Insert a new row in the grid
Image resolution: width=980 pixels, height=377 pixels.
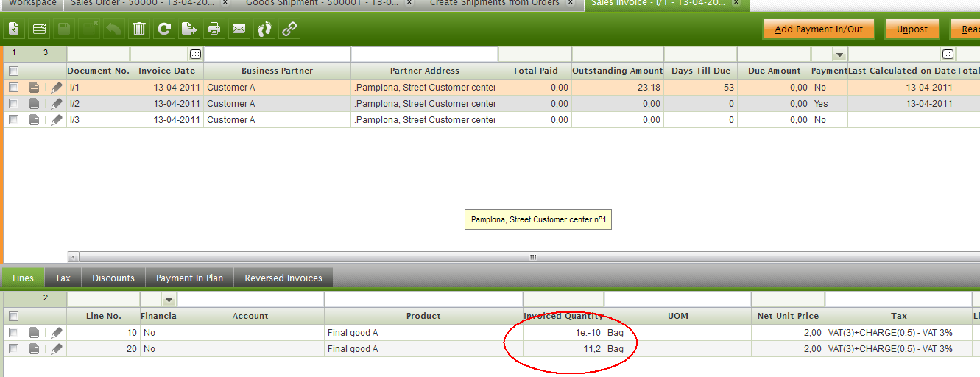point(39,29)
